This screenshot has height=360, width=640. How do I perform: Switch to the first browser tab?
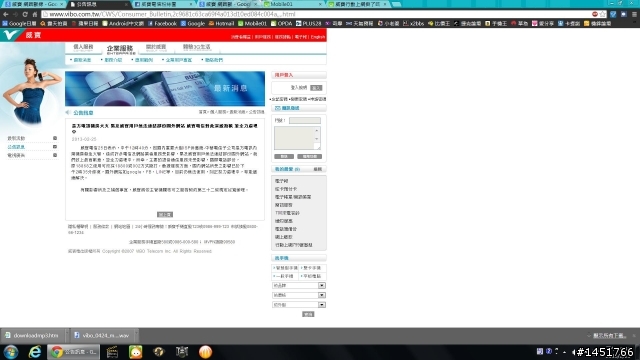click(33, 4)
